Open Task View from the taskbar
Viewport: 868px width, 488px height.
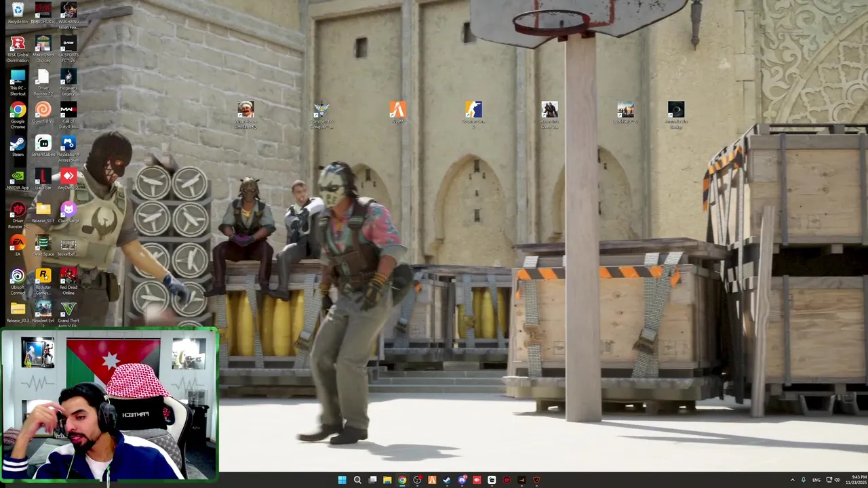372,480
